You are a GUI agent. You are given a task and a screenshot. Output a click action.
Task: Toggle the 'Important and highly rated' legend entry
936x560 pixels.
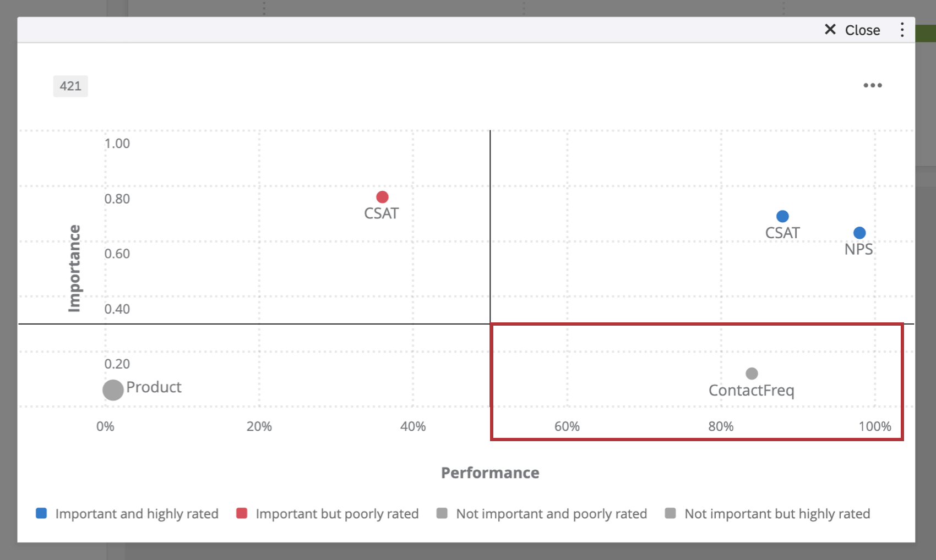point(136,513)
